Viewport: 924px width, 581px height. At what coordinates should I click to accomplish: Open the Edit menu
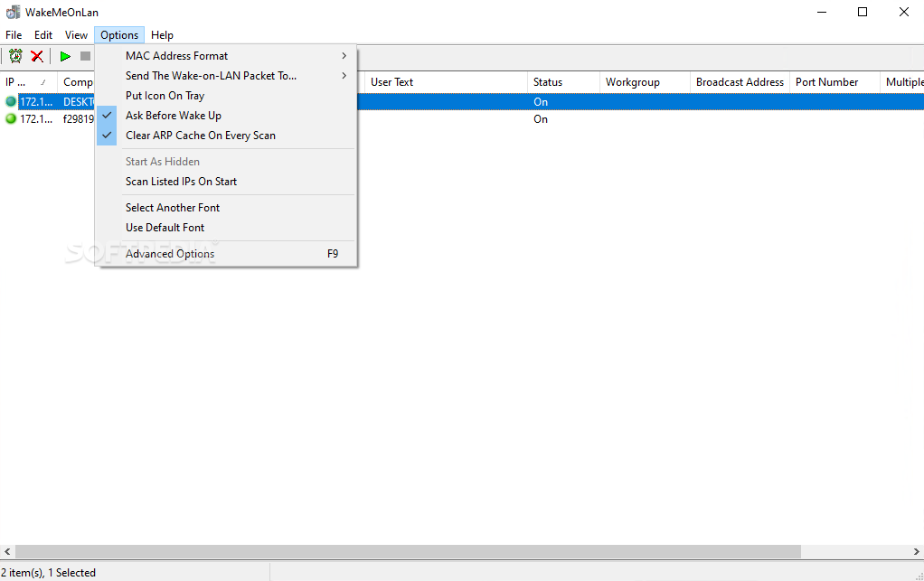43,34
